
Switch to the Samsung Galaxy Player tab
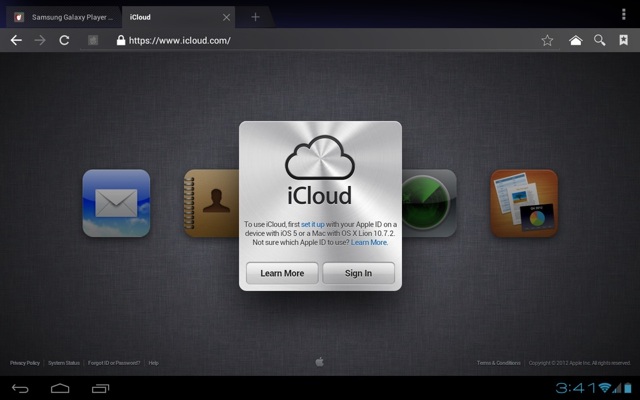64,17
